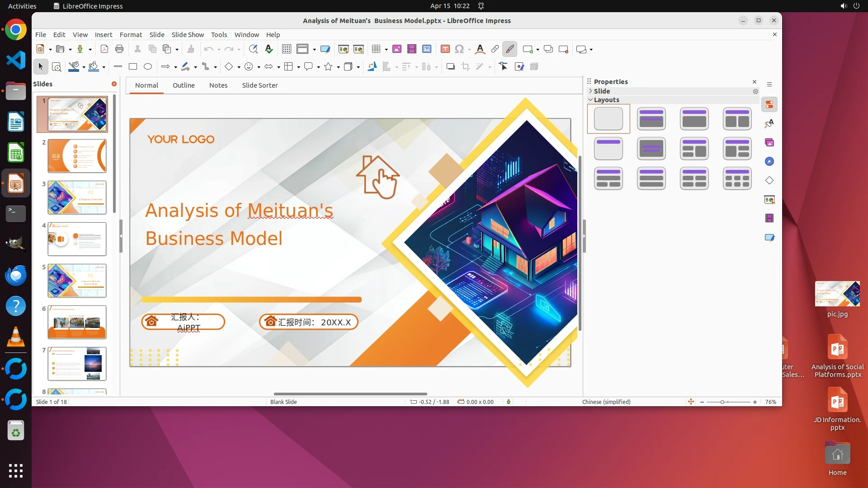
Task: Toggle Display Grid in the toolbar
Action: click(x=287, y=49)
